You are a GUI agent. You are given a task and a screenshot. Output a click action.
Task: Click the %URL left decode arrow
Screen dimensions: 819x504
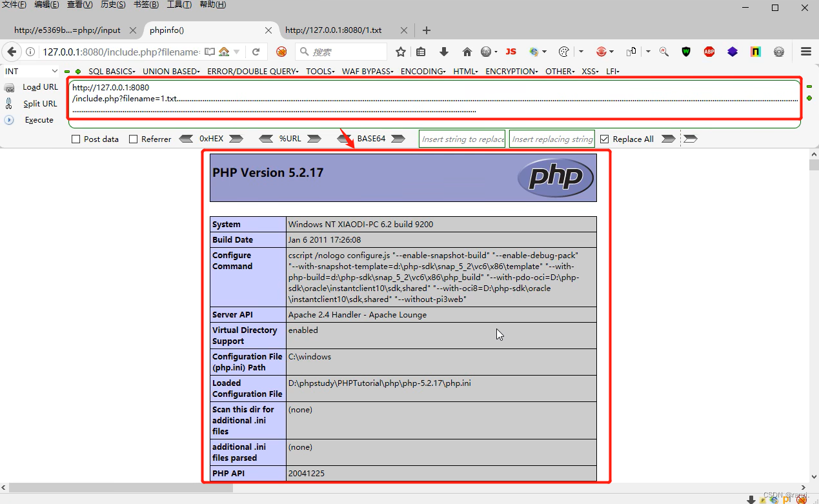pyautogui.click(x=266, y=139)
